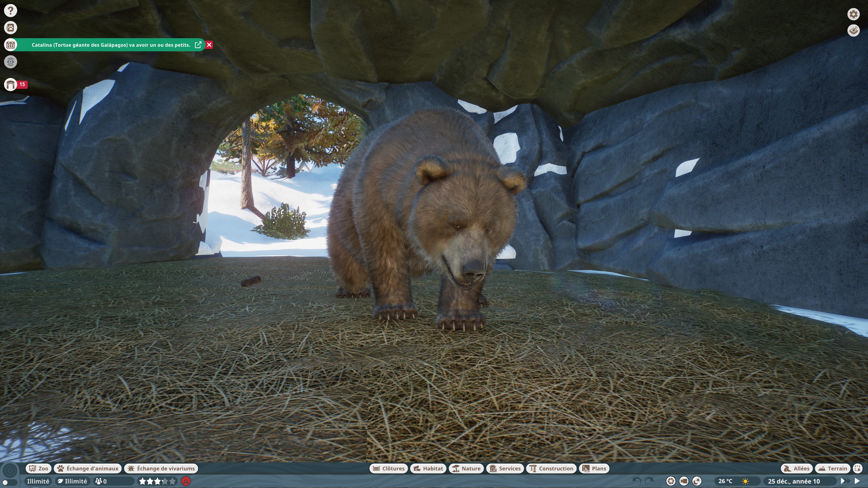Activate the multi-select selection box icon

click(857, 468)
